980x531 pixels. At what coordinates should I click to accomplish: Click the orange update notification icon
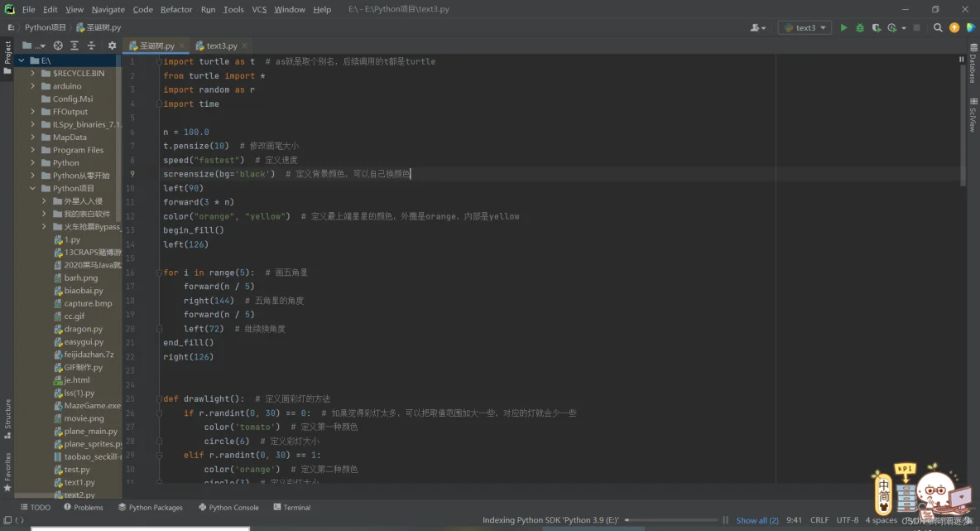coord(954,27)
